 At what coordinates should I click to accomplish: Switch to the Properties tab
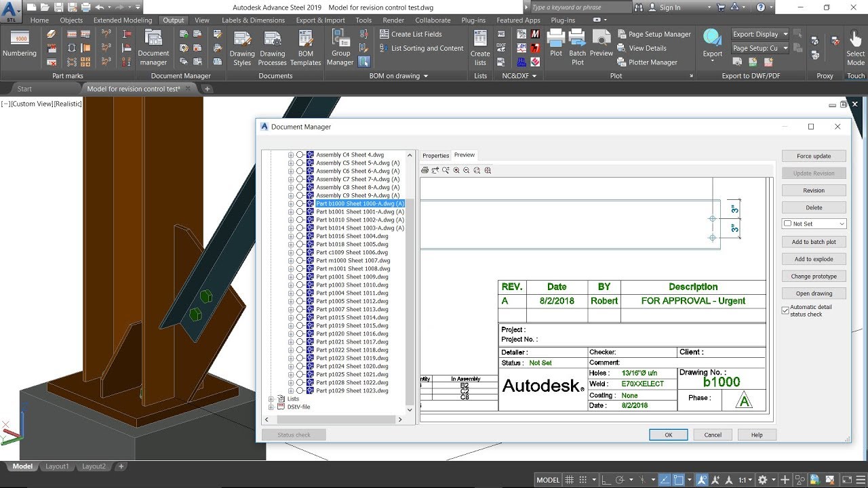point(435,155)
